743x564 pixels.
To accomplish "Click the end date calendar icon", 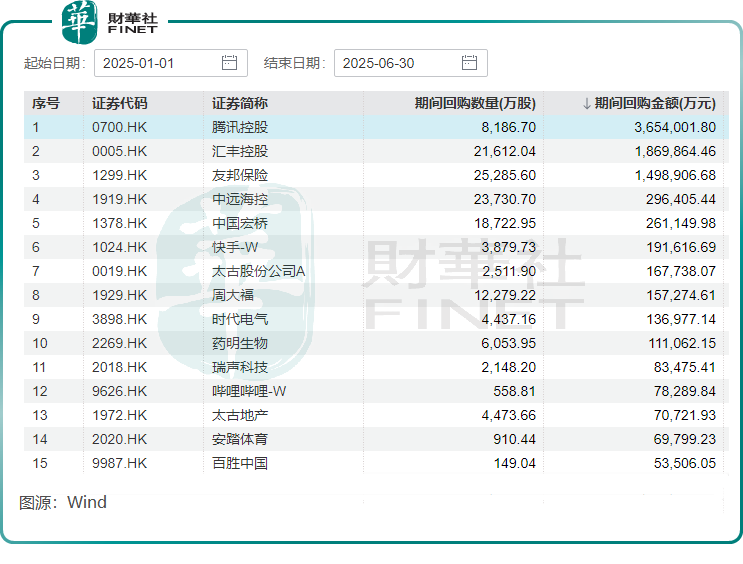I will coord(470,63).
